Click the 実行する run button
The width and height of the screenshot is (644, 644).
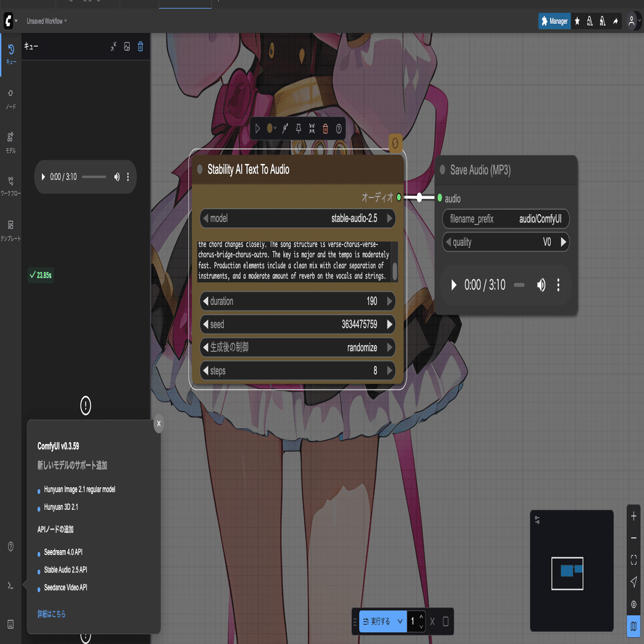(377, 621)
